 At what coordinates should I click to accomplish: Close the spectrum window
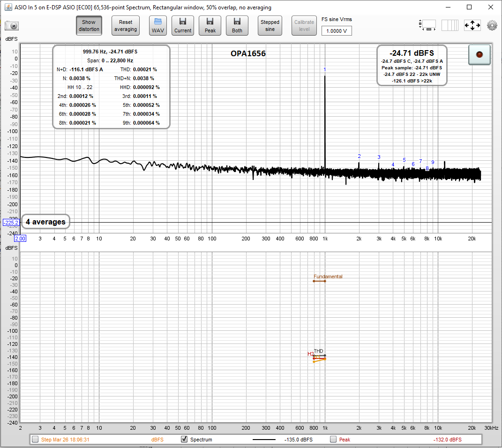pos(490,7)
